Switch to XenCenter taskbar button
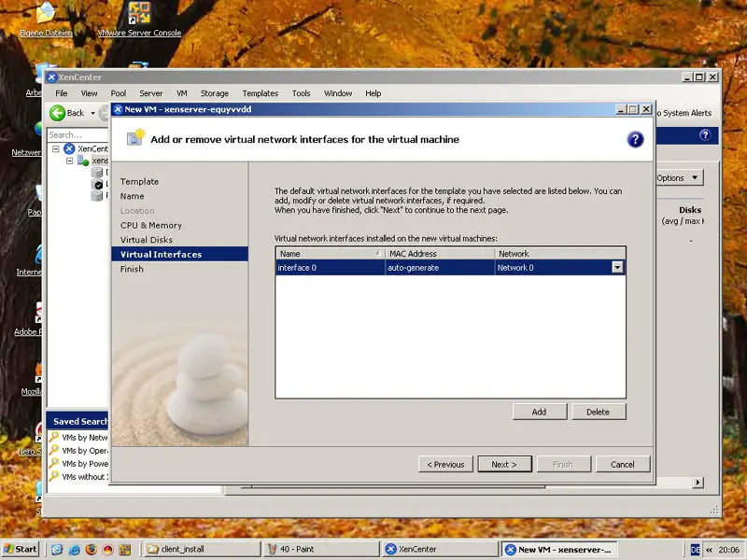The image size is (747, 560). pyautogui.click(x=440, y=549)
